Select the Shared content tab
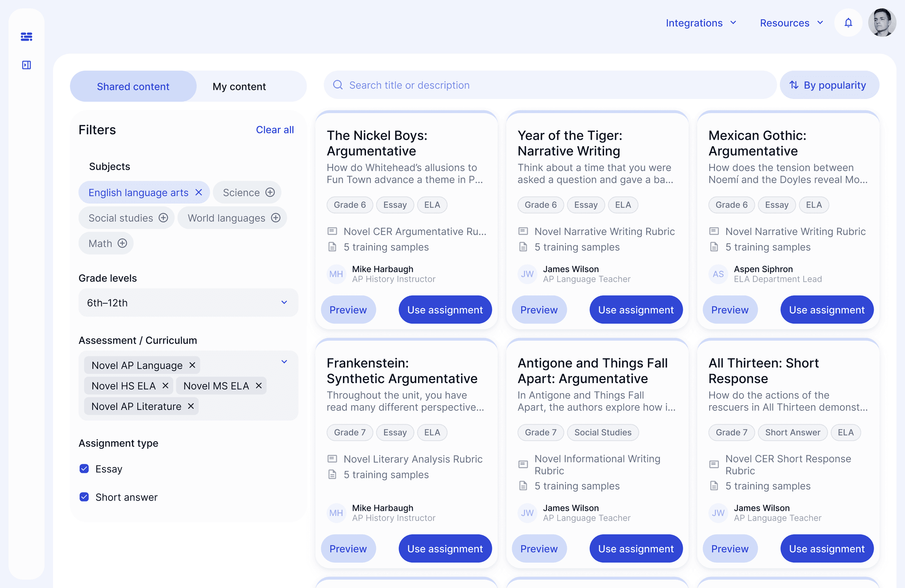 [x=133, y=87]
